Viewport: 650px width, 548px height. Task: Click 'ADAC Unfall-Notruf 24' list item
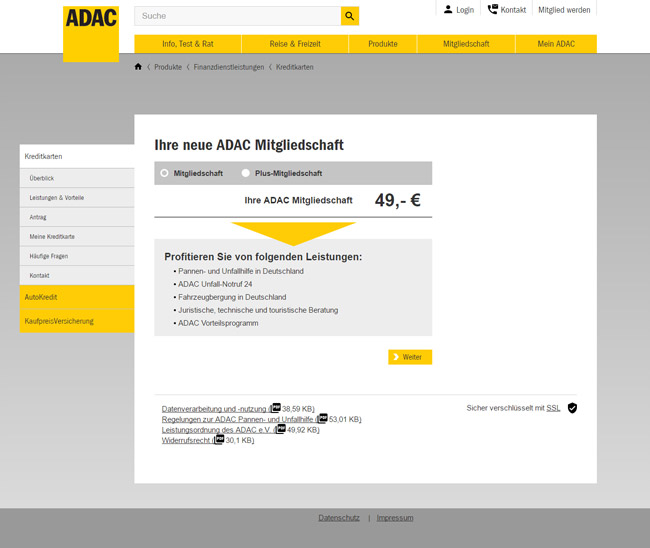tap(215, 284)
